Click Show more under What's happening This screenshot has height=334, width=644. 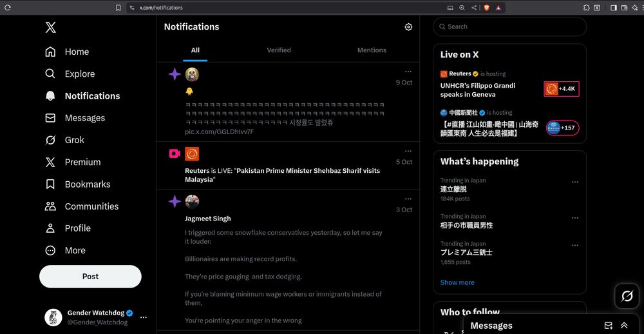coord(457,282)
